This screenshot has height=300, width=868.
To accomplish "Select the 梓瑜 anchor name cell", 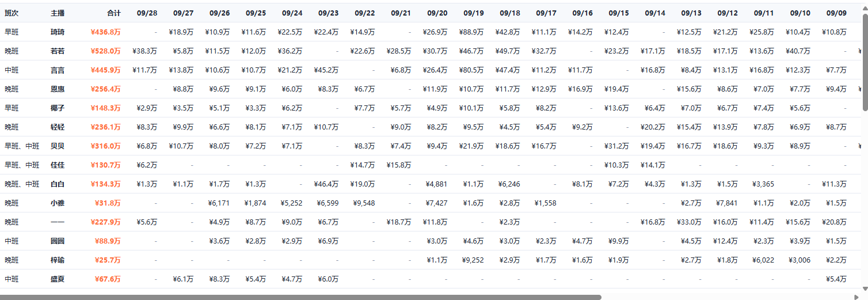I will click(58, 260).
